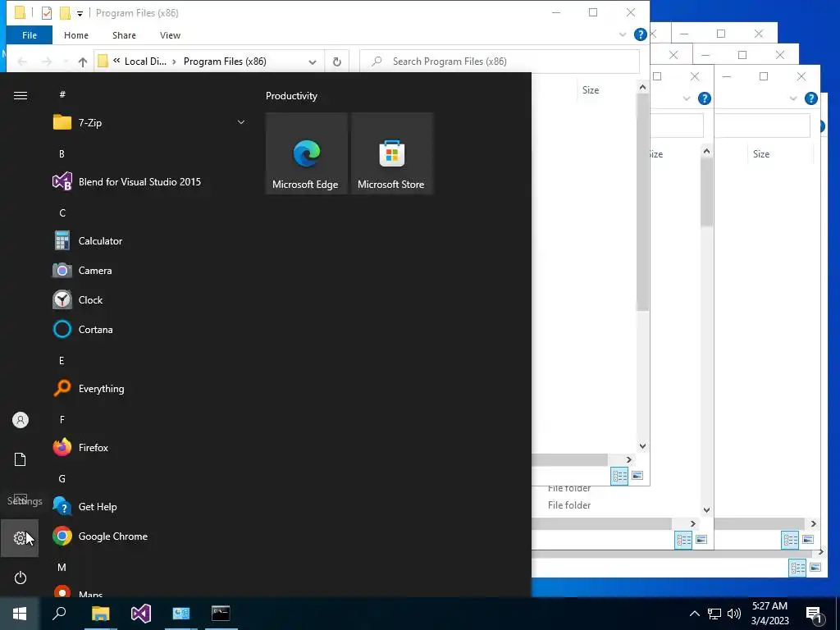Open the address bar history dropdown
This screenshot has width=840, height=630.
pos(313,62)
